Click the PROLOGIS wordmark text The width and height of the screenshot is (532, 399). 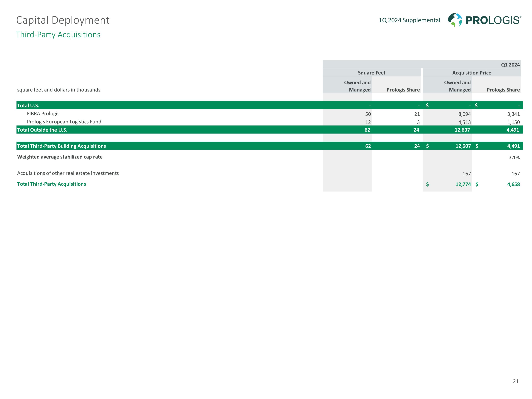(x=493, y=20)
